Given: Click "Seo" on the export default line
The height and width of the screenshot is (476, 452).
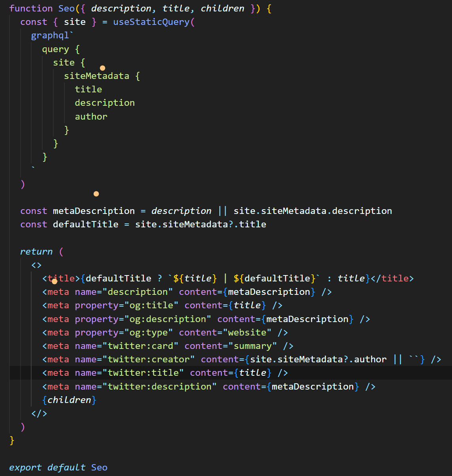Looking at the screenshot, I should pos(99,467).
